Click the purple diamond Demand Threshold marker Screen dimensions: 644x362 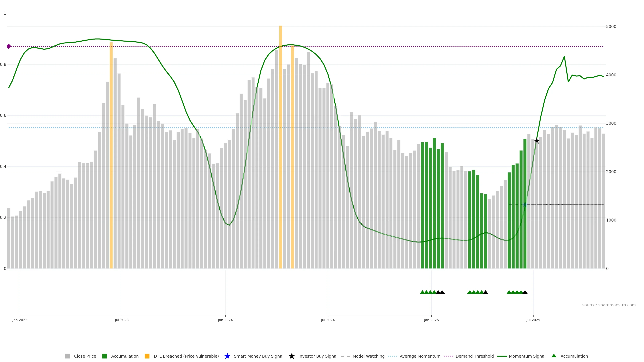point(9,46)
